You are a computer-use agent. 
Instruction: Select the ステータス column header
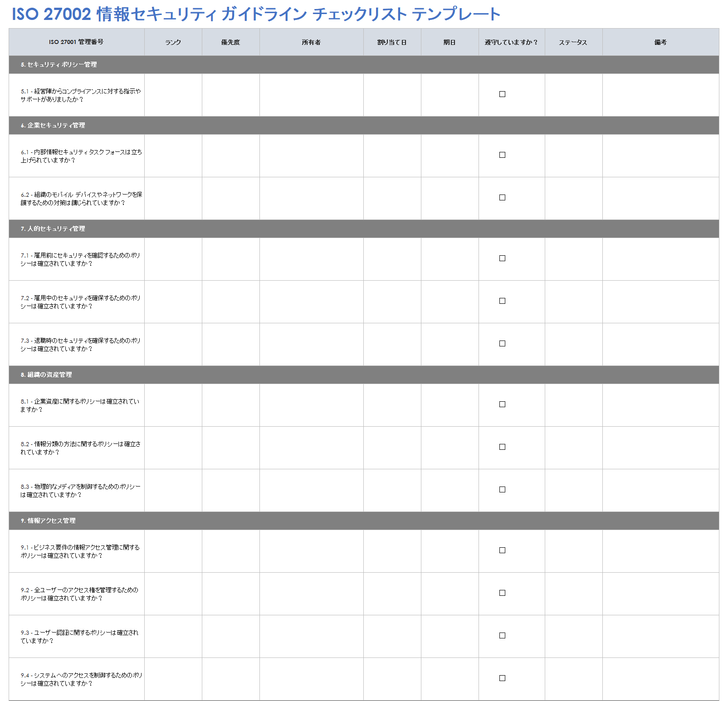574,42
